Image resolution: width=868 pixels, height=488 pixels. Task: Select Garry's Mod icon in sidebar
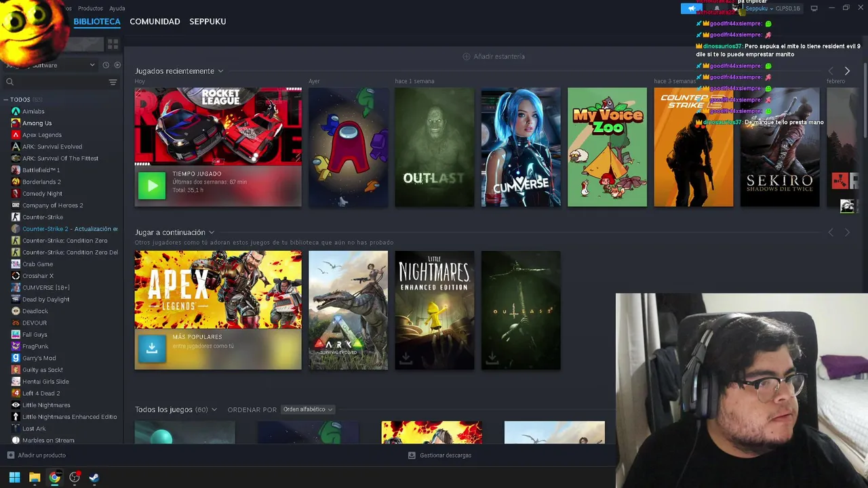pyautogui.click(x=16, y=358)
